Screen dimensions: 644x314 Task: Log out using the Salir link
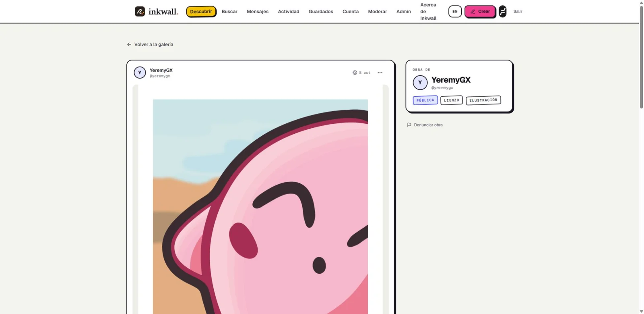click(x=518, y=11)
